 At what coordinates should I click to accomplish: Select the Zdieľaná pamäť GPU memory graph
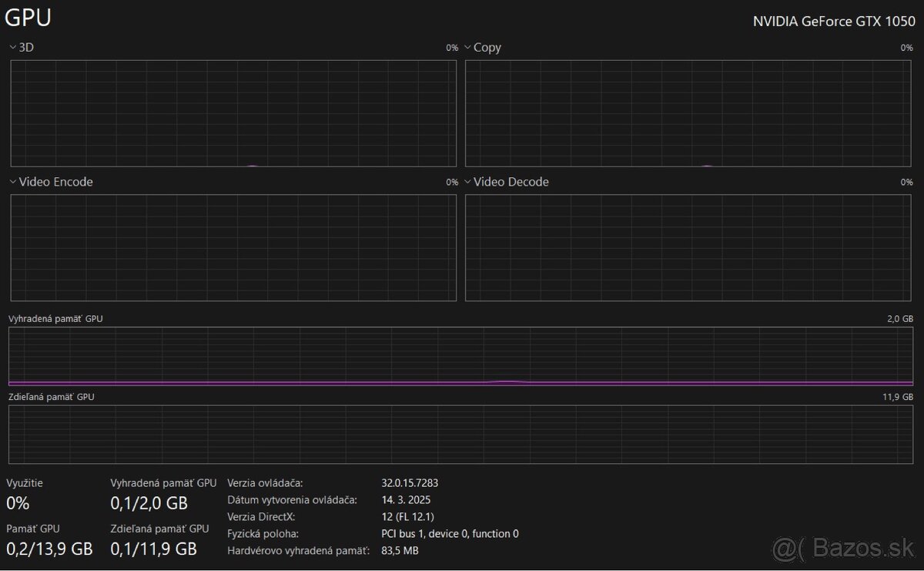(x=460, y=435)
